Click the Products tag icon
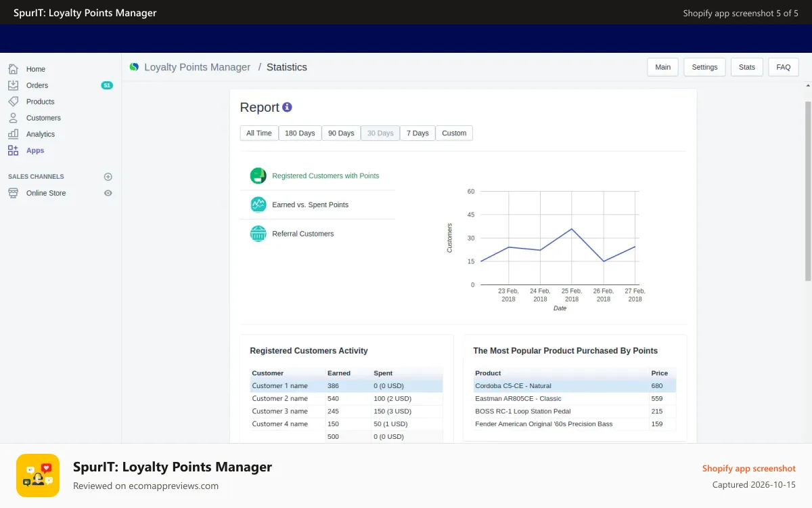The image size is (812, 508). point(14,102)
